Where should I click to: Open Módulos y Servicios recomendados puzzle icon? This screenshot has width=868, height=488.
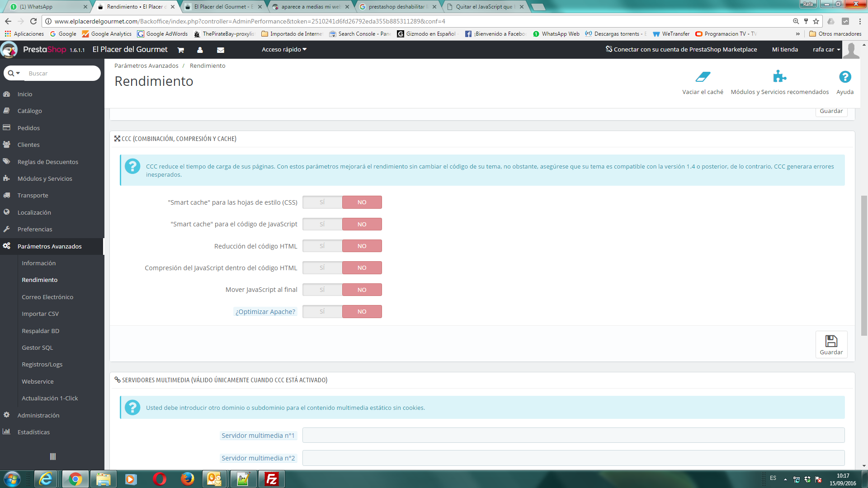click(x=779, y=76)
